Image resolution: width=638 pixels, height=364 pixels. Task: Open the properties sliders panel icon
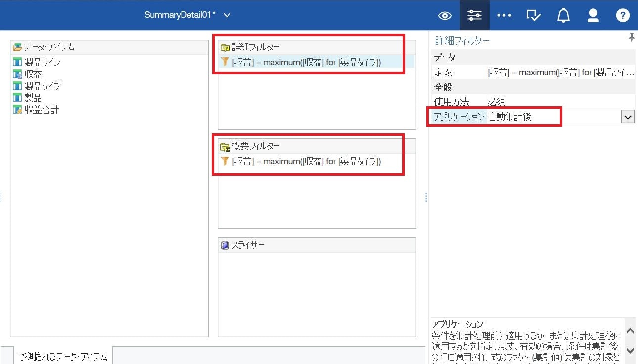(474, 15)
